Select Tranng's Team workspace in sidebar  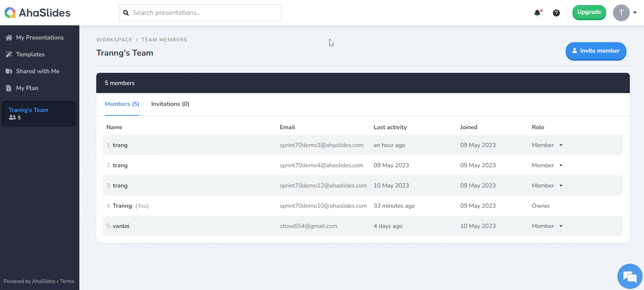pyautogui.click(x=39, y=114)
